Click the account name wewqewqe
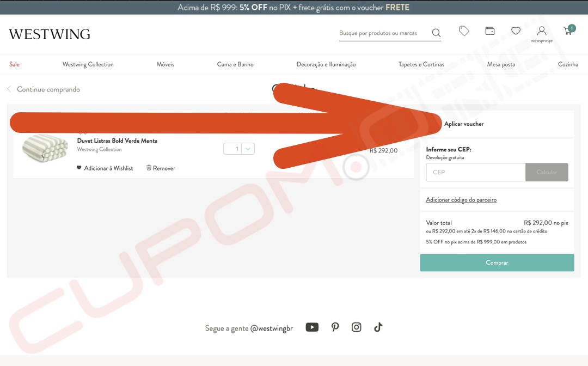Image resolution: width=588 pixels, height=366 pixels. [542, 40]
